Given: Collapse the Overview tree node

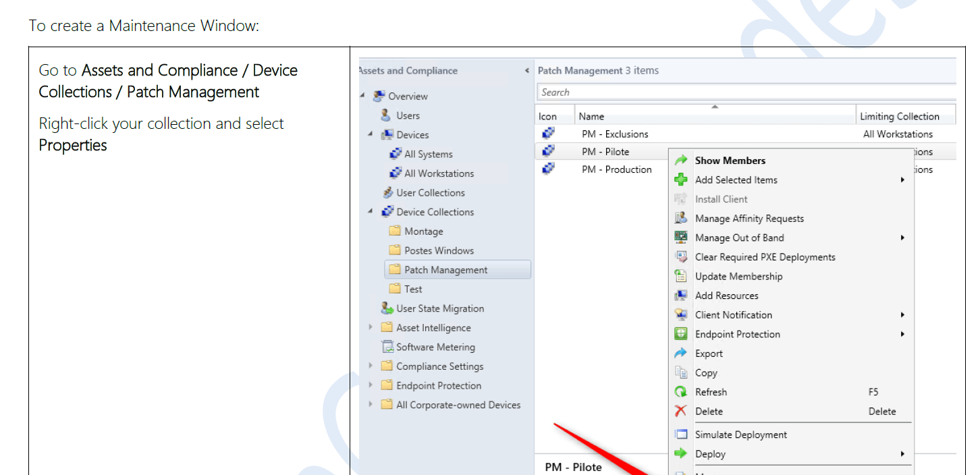Looking at the screenshot, I should point(362,96).
